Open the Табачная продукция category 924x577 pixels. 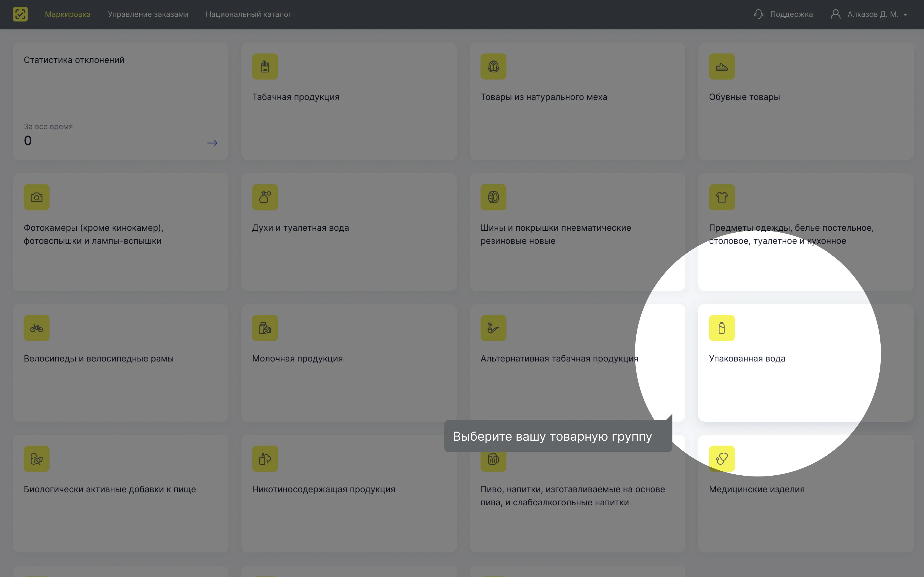(x=296, y=97)
